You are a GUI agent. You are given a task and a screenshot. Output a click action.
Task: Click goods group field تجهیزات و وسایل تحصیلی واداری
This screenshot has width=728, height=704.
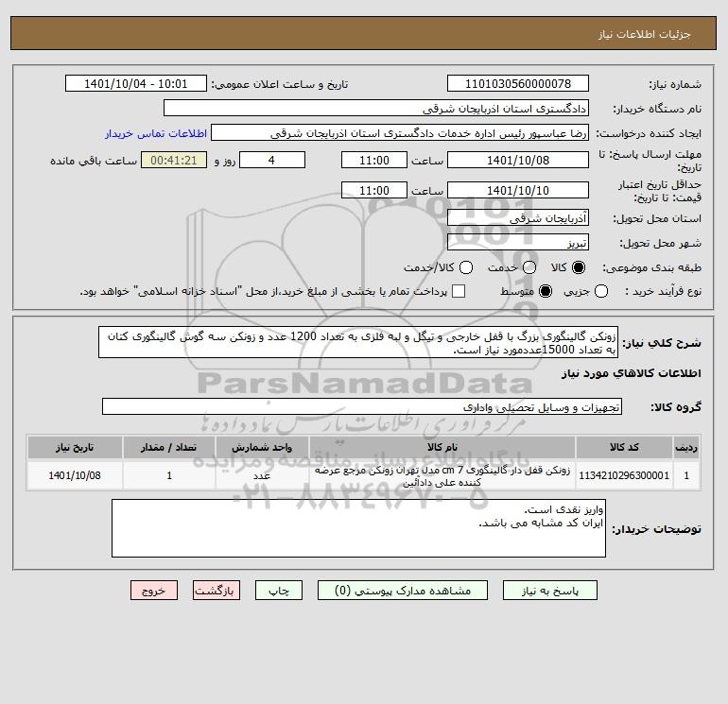[x=362, y=406]
